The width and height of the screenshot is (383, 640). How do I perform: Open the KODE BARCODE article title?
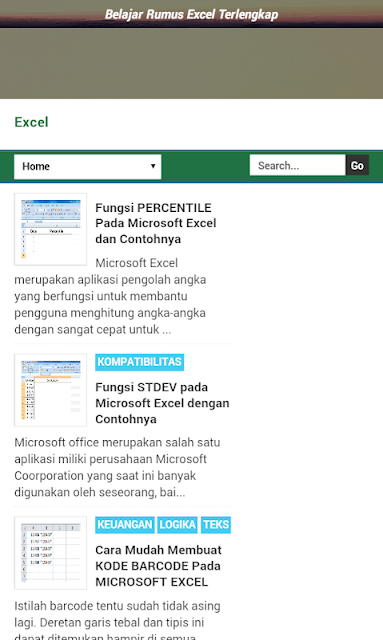pos(158,566)
